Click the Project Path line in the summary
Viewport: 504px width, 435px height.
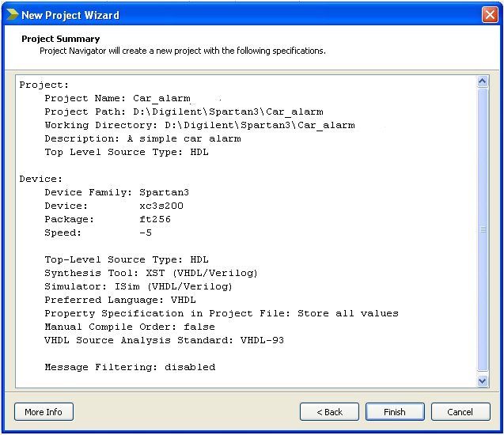click(184, 112)
